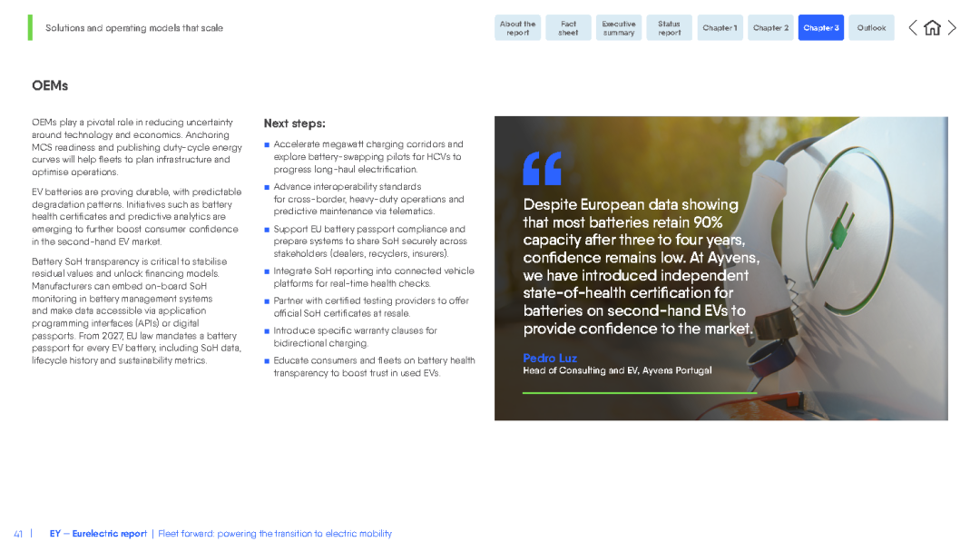Click bullet Accelerate megawatt charging corridors
980x552 pixels.
(369, 157)
